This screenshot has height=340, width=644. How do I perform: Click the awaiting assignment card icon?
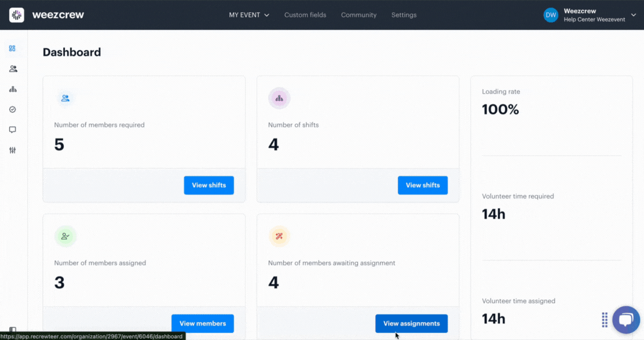tap(279, 236)
